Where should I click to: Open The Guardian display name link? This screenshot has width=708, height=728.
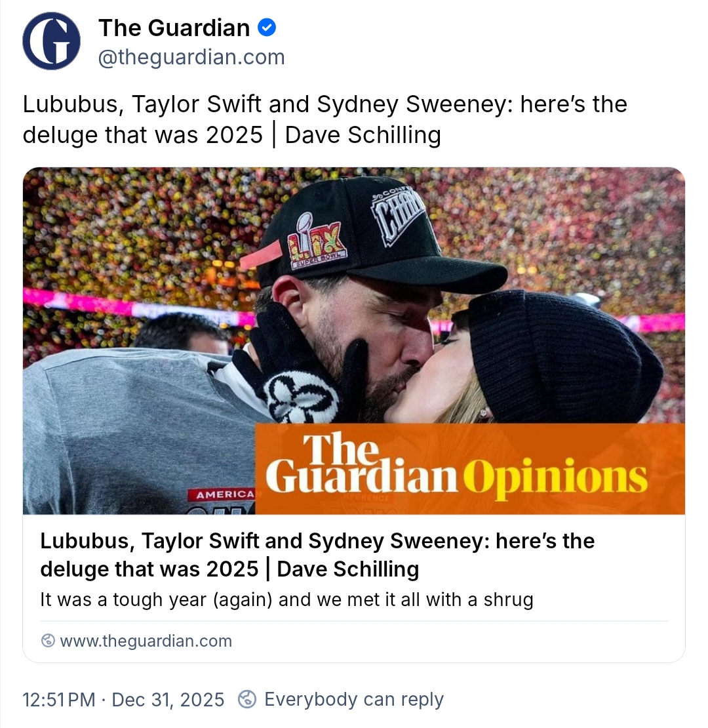[x=174, y=28]
